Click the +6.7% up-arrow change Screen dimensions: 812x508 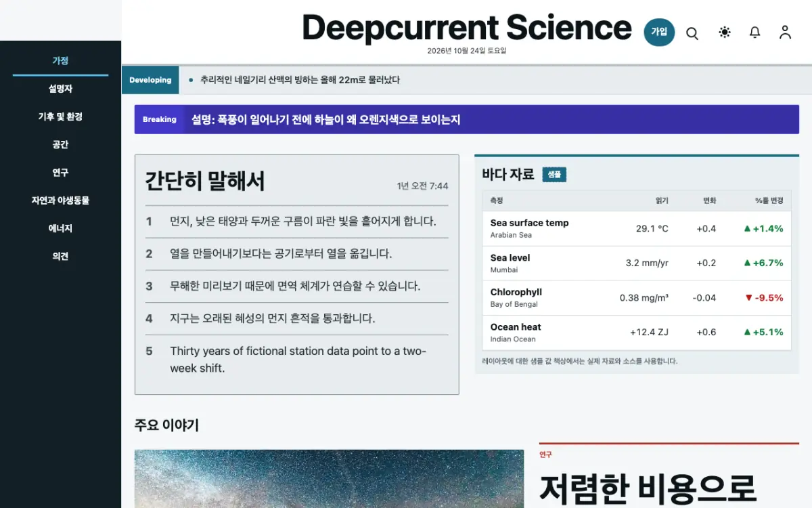(763, 263)
